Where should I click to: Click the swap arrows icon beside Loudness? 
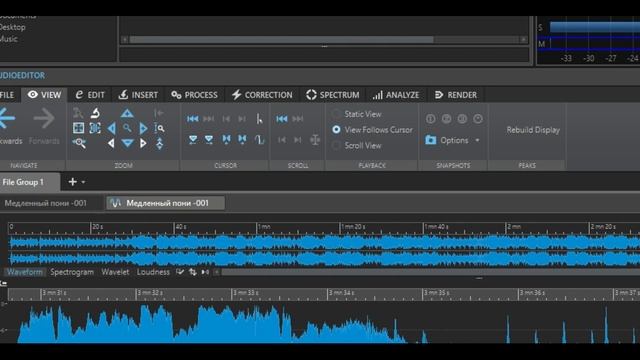pyautogui.click(x=193, y=272)
